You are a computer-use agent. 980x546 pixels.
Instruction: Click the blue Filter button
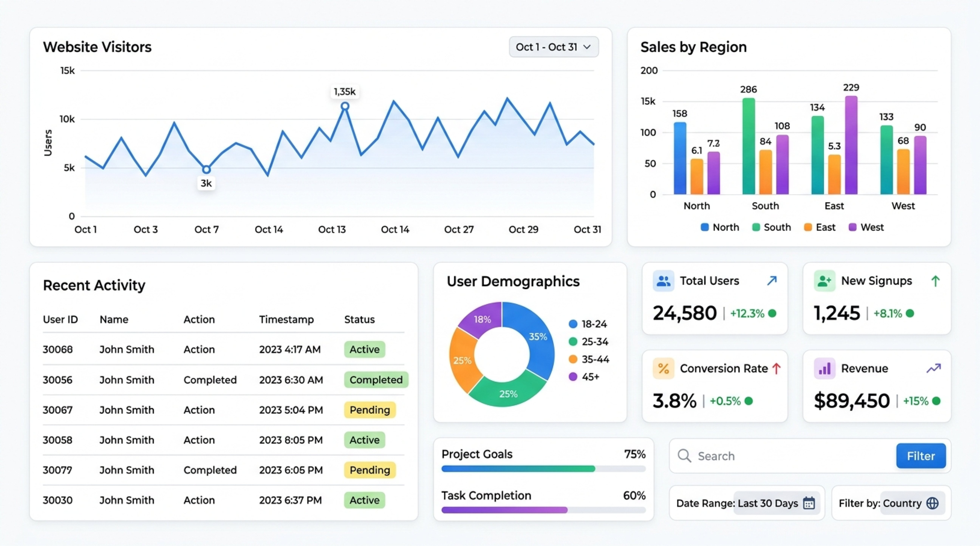click(921, 456)
